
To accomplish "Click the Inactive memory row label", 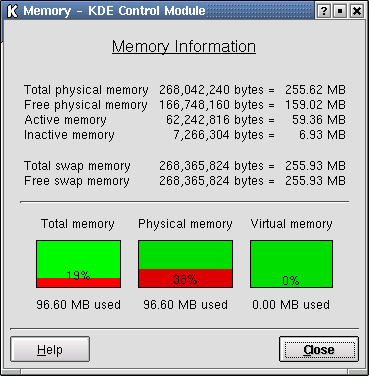I will tap(69, 135).
